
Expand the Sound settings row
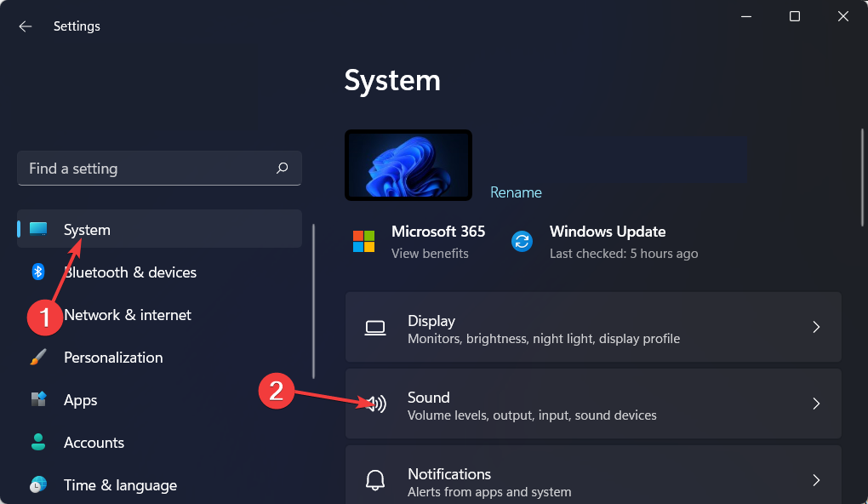click(593, 404)
